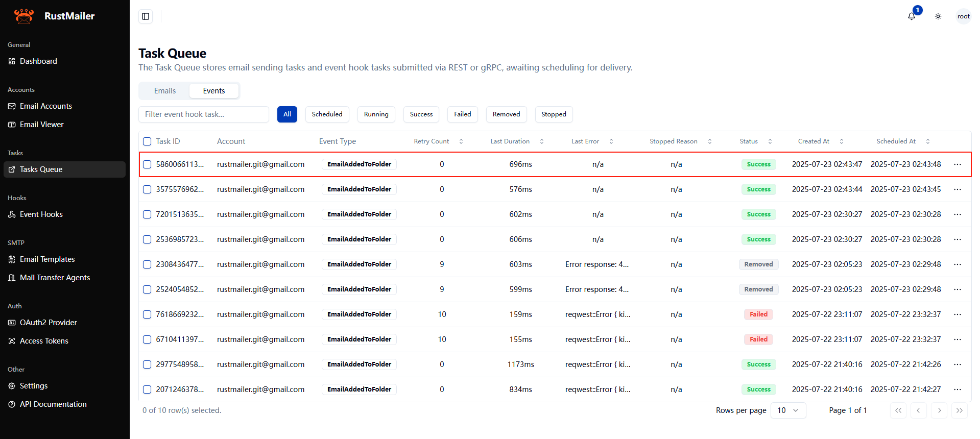Open Event Hooks in the sidebar
980x439 pixels.
(64, 214)
